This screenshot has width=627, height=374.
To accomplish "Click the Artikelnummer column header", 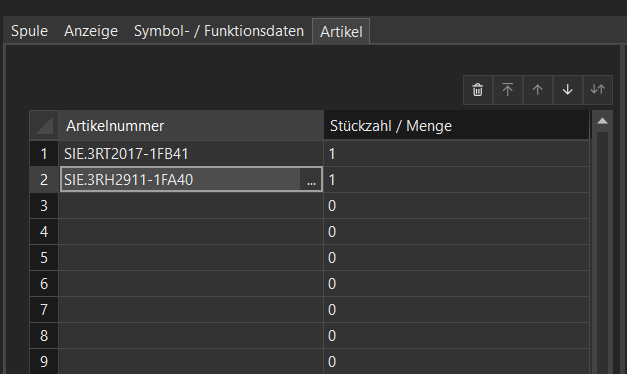I will (x=191, y=126).
